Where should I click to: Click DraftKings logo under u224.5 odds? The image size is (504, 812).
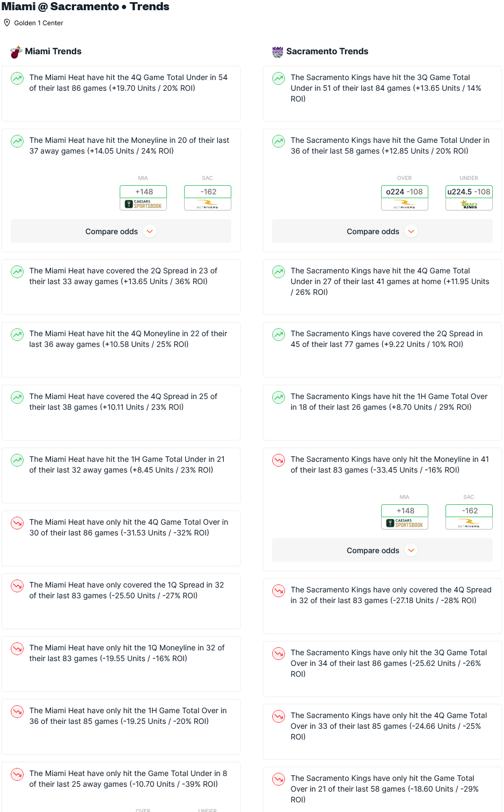(x=469, y=204)
